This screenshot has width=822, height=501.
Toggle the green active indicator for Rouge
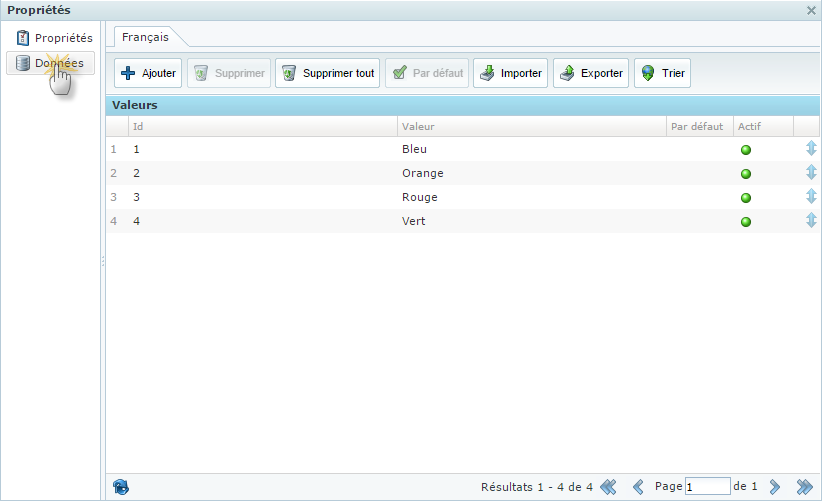745,198
